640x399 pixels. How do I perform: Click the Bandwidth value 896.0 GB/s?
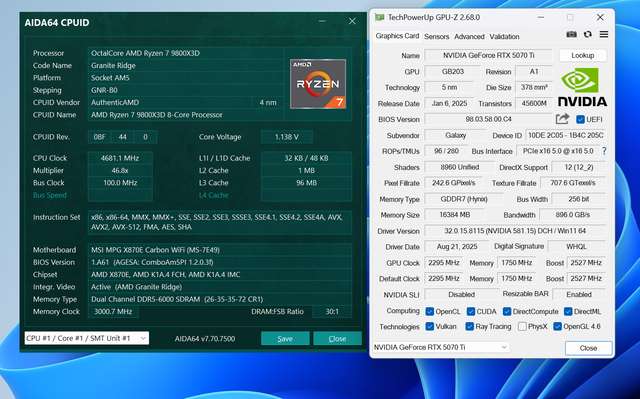tap(573, 215)
